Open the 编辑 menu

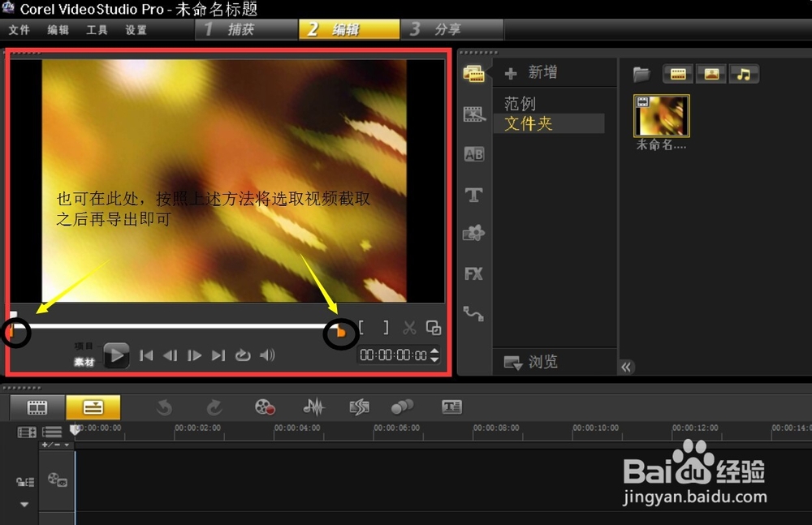click(58, 30)
